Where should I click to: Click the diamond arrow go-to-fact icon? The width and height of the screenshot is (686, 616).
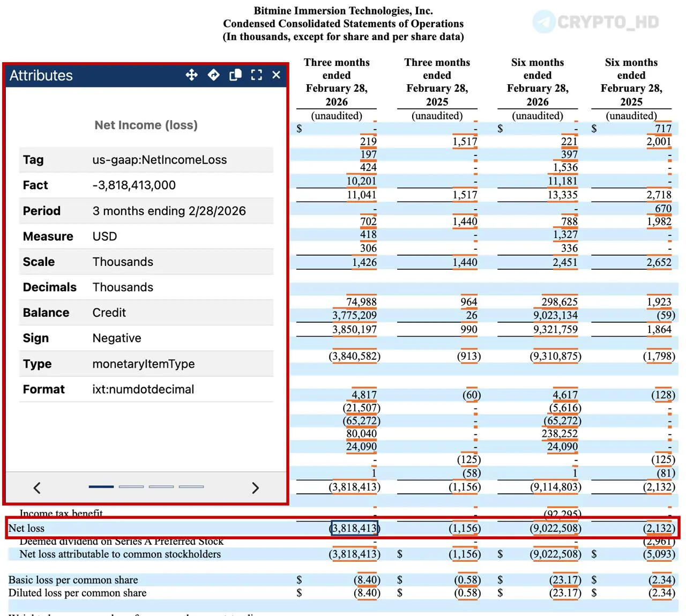click(213, 75)
